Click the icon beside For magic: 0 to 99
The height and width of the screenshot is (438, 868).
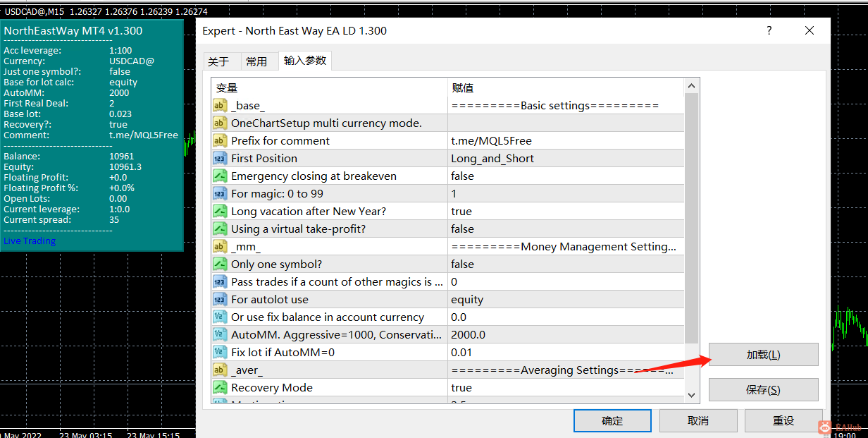point(220,194)
